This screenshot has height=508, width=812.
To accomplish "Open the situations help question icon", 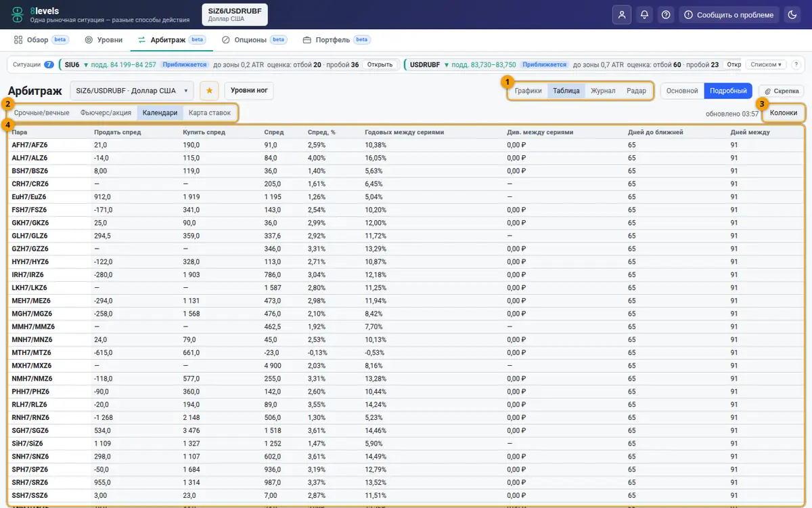I will pyautogui.click(x=796, y=65).
